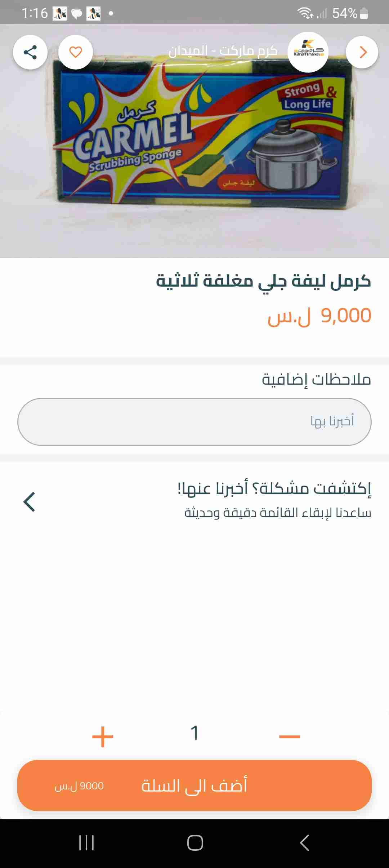This screenshot has height=868, width=389.
Task: Tap the Android home button
Action: click(195, 843)
